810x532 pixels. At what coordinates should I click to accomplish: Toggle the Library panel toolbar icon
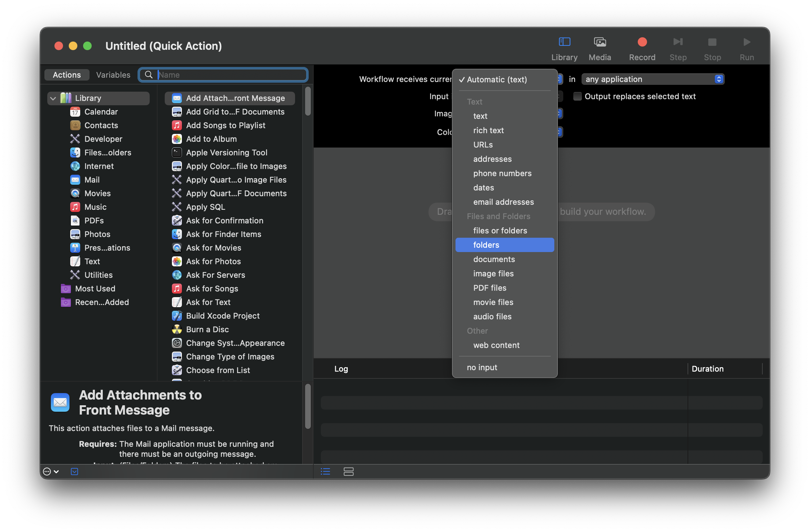(x=564, y=42)
